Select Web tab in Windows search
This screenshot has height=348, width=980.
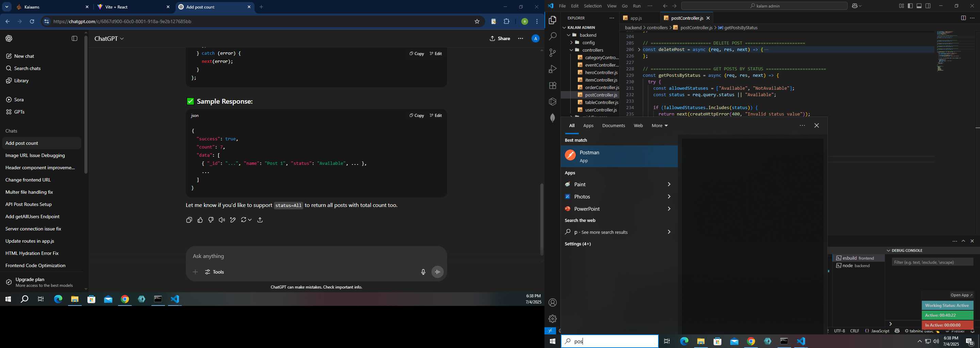click(x=638, y=126)
